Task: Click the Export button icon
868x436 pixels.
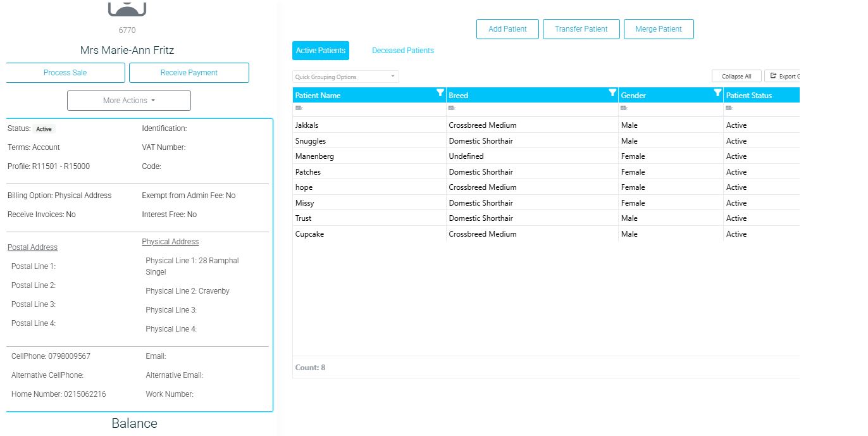Action: point(773,76)
